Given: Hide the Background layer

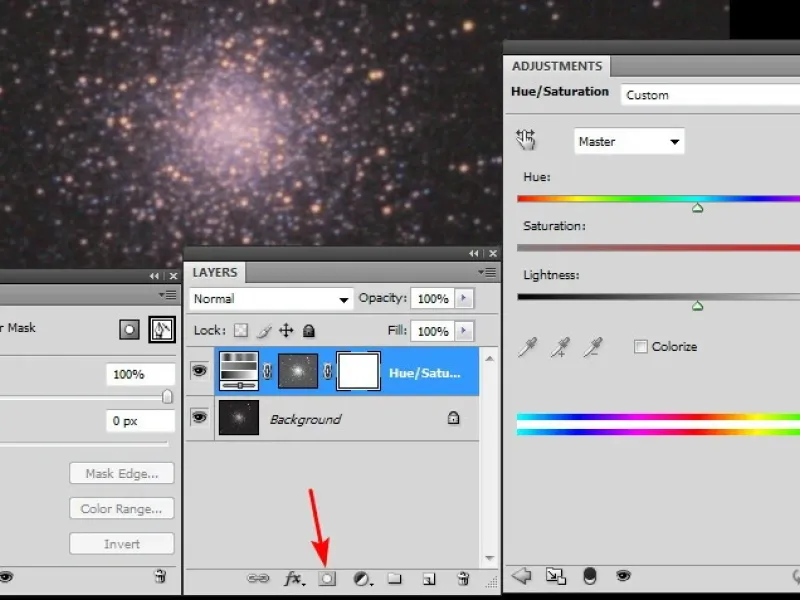Looking at the screenshot, I should pyautogui.click(x=199, y=418).
